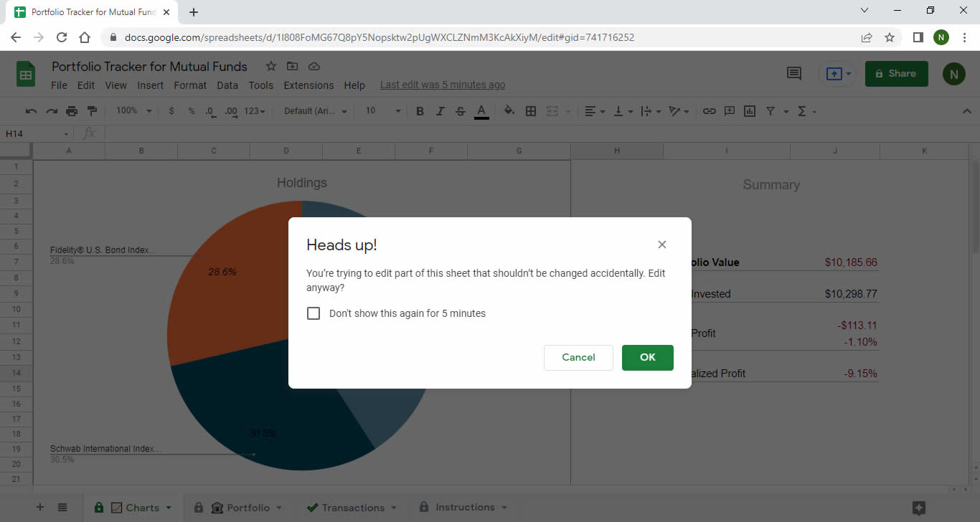Open the zoom 100% dropdown
980x522 pixels.
pos(134,111)
